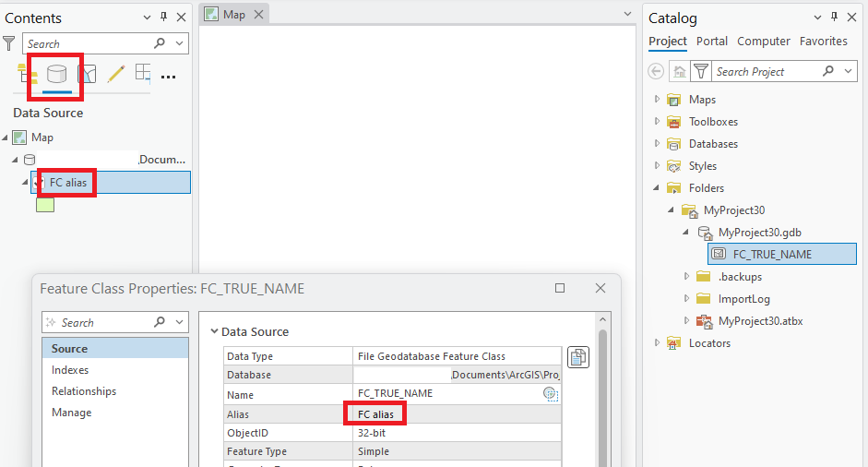
Task: Switch to List By Drawing Order view
Action: point(24,74)
